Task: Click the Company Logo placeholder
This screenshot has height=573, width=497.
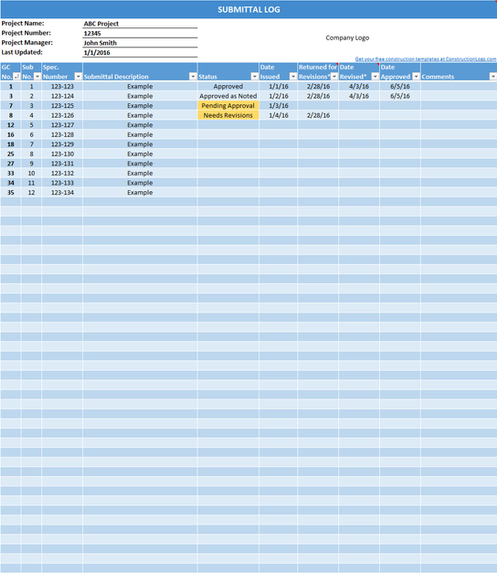Action: click(347, 38)
